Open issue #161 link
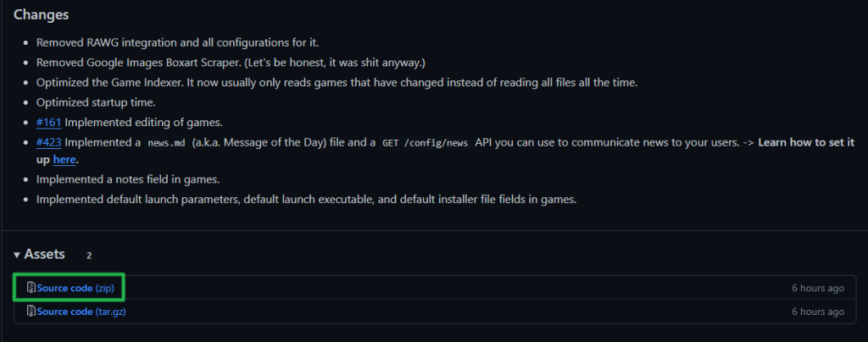 click(48, 123)
